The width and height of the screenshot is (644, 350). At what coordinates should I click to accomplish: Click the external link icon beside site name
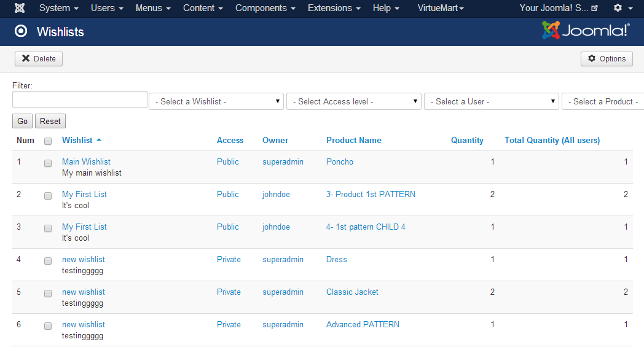click(594, 9)
